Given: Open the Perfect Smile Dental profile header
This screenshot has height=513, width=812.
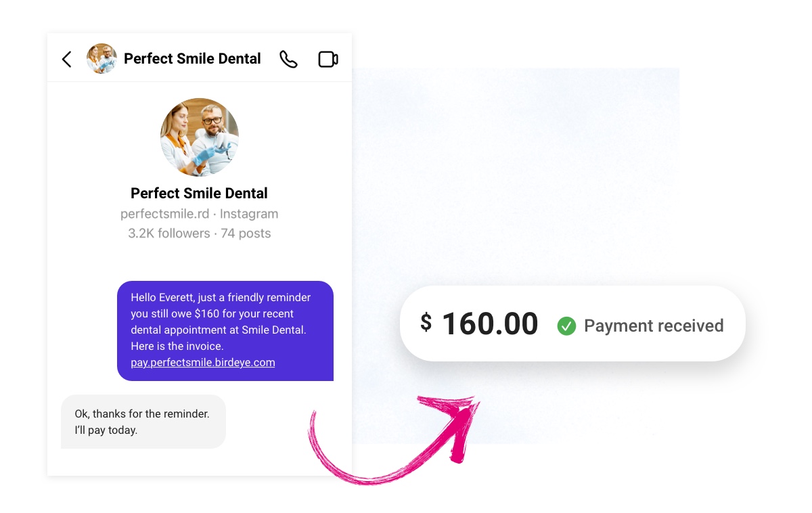Looking at the screenshot, I should [x=192, y=59].
